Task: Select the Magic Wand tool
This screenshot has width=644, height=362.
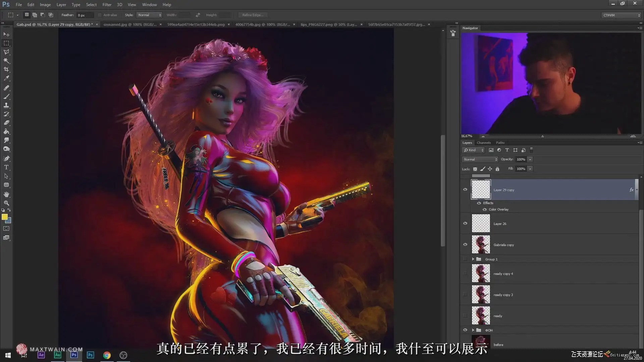Action: pyautogui.click(x=6, y=61)
